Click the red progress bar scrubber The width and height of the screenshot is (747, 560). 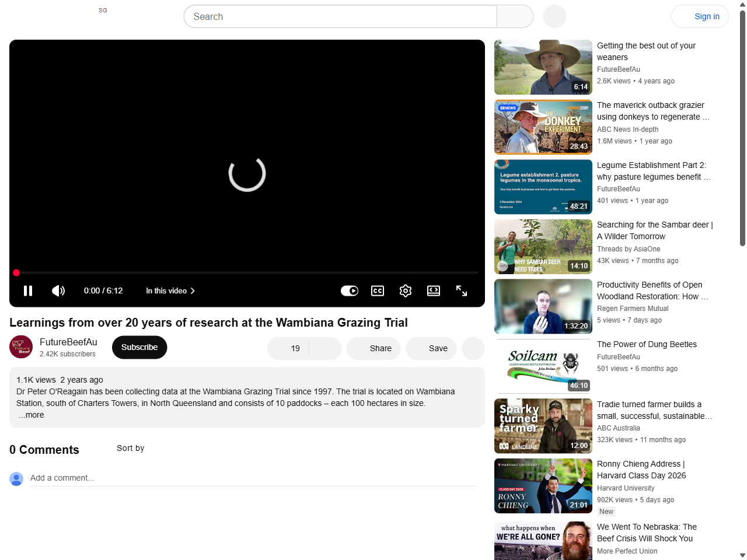tap(16, 272)
